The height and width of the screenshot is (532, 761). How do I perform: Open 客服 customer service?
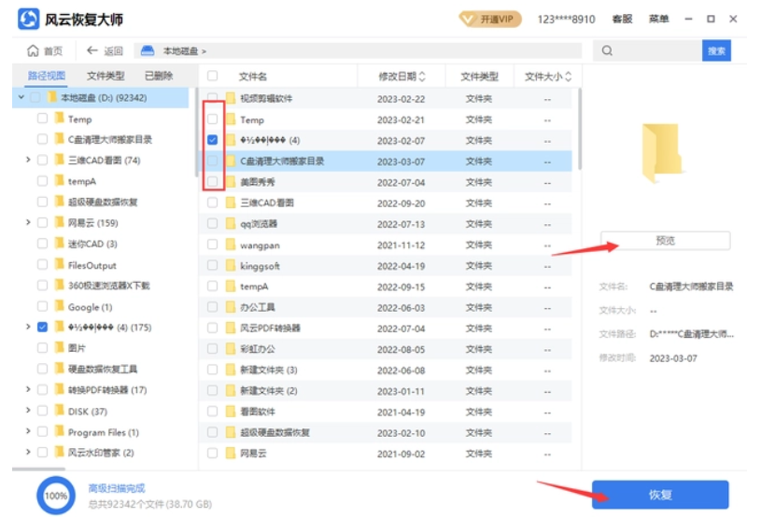click(622, 19)
